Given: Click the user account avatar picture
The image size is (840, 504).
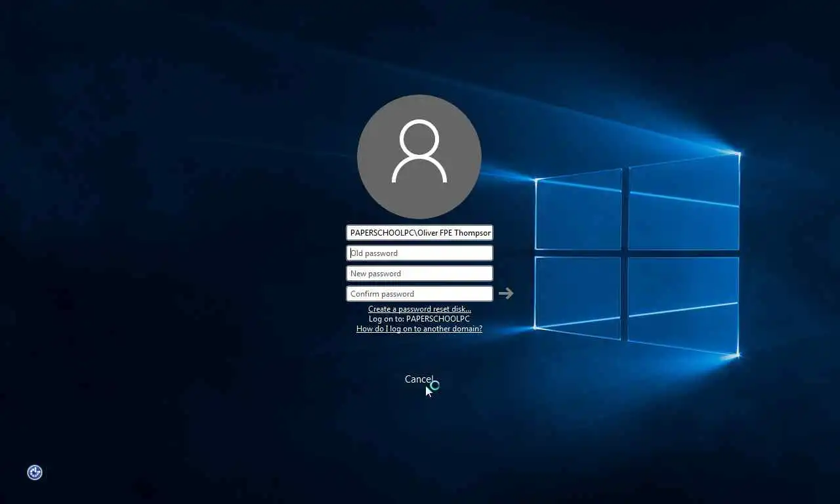Looking at the screenshot, I should pyautogui.click(x=419, y=156).
